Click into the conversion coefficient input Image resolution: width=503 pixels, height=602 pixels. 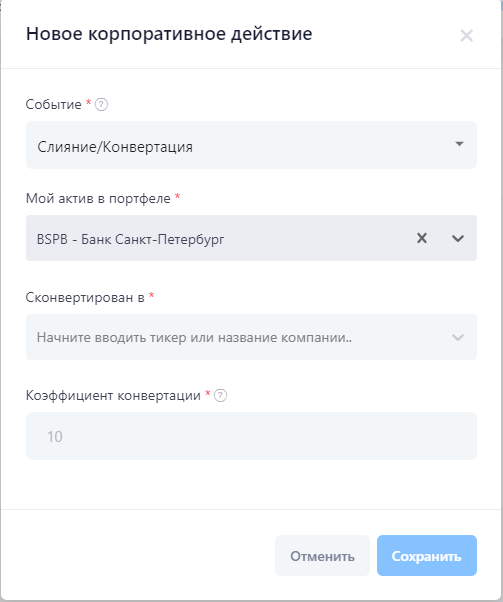tap(251, 436)
